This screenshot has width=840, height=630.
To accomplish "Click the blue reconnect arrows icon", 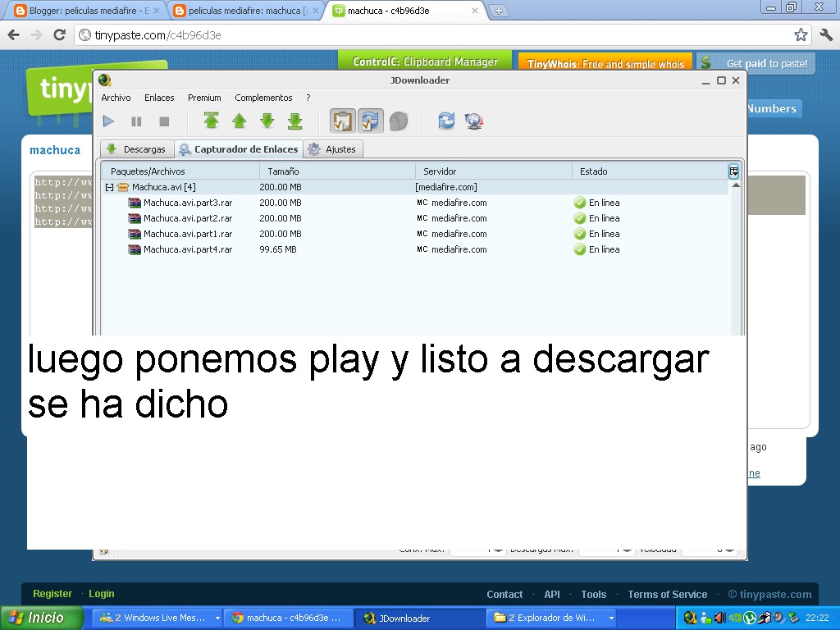I will [x=446, y=121].
